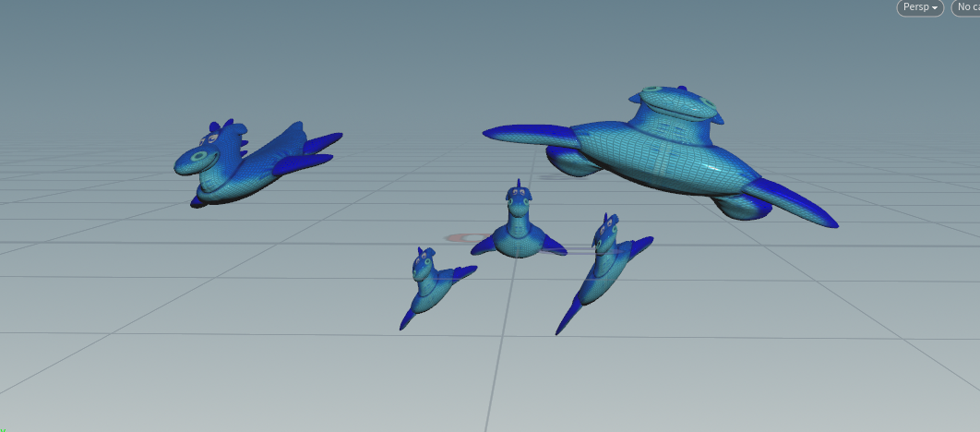980x432 pixels.
Task: Select the large creature's left flipper
Action: tap(524, 134)
